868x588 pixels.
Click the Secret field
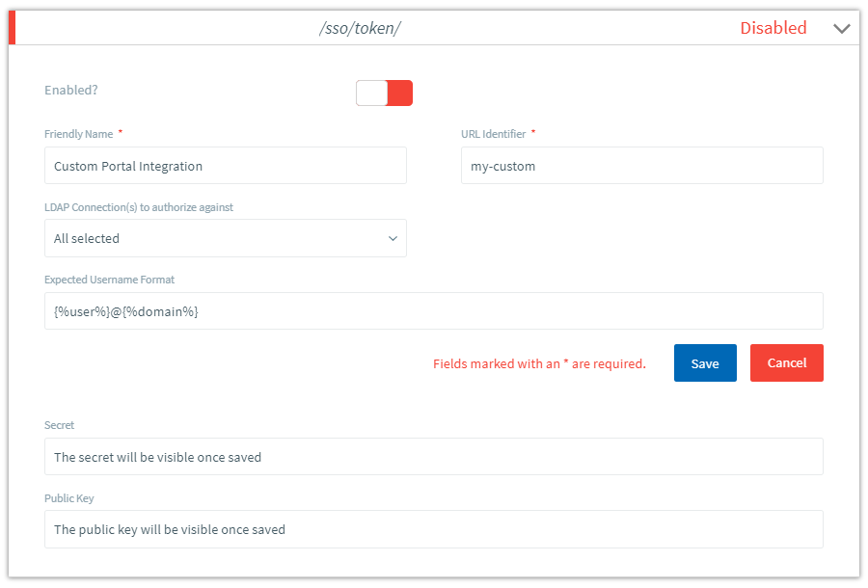(433, 457)
